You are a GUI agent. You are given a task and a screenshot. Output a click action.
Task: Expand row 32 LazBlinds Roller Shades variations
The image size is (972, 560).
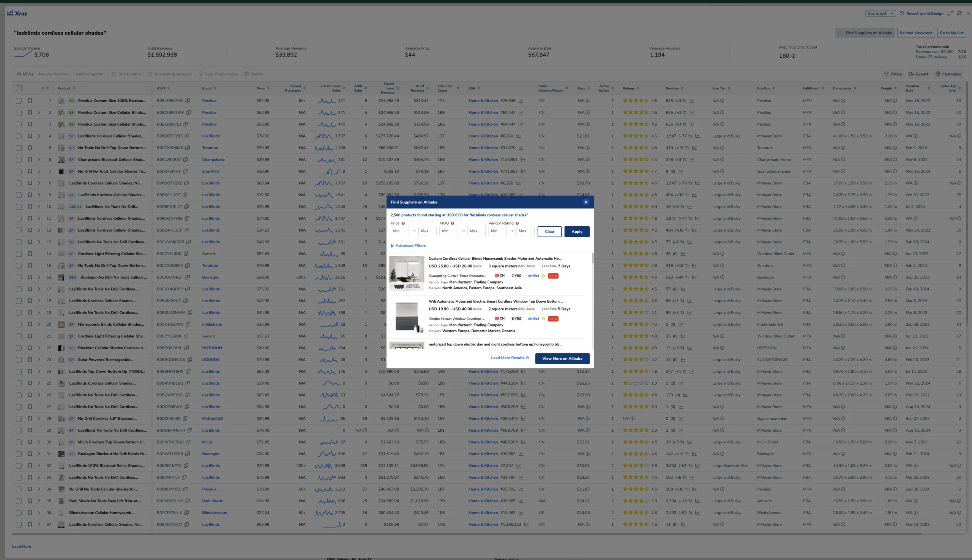click(39, 465)
